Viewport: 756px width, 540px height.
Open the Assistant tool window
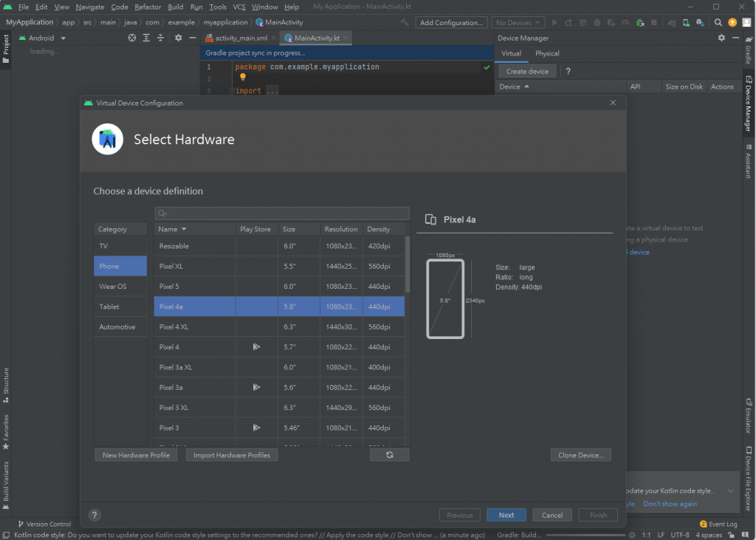click(x=749, y=162)
